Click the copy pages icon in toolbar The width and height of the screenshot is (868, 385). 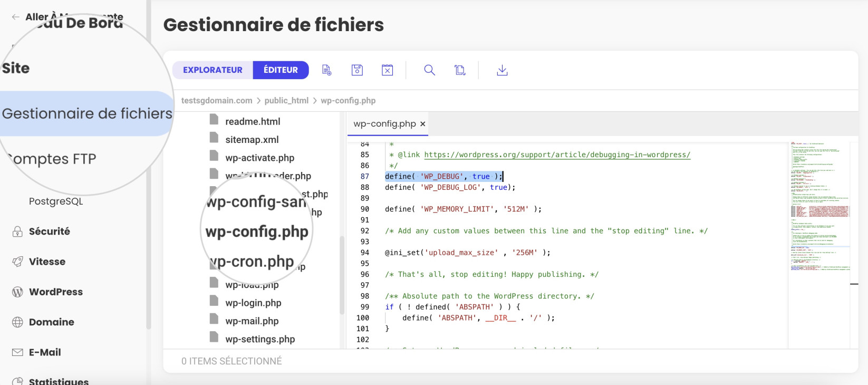coord(460,70)
